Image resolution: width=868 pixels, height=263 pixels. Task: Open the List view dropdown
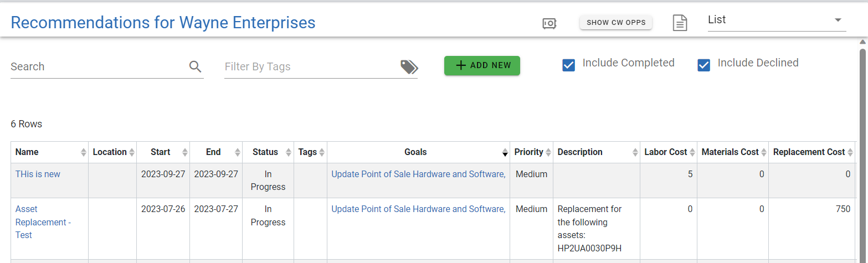(x=777, y=20)
